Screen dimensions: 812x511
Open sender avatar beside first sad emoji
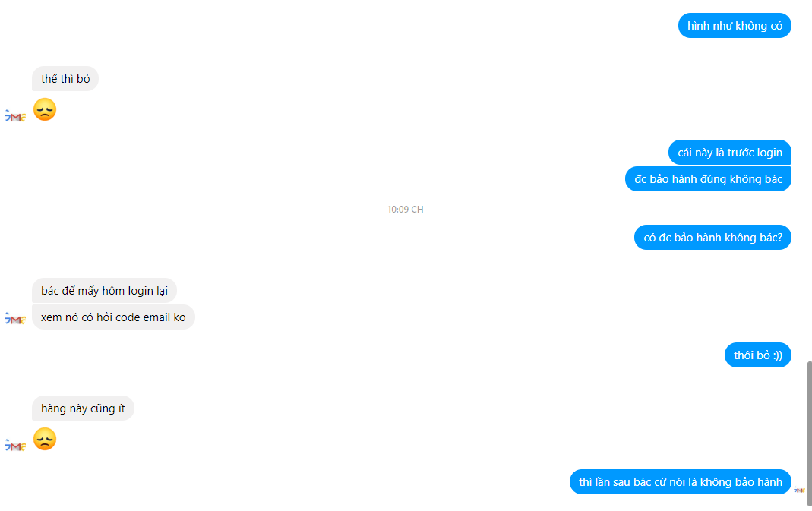pos(15,116)
